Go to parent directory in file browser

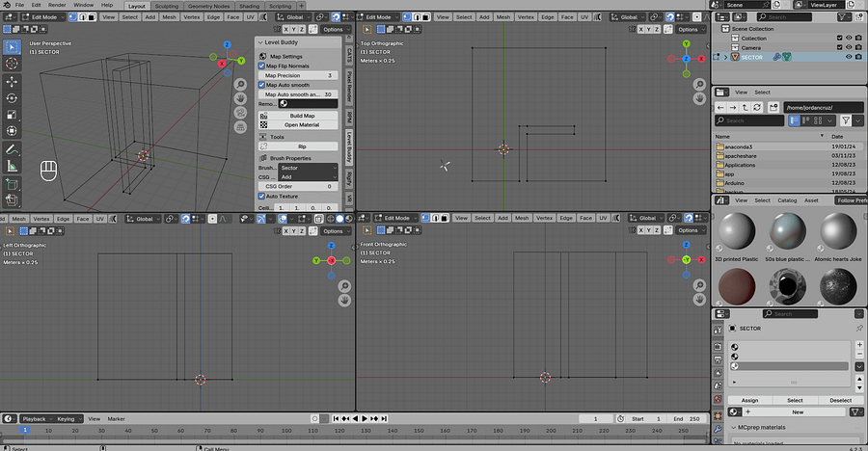point(746,107)
